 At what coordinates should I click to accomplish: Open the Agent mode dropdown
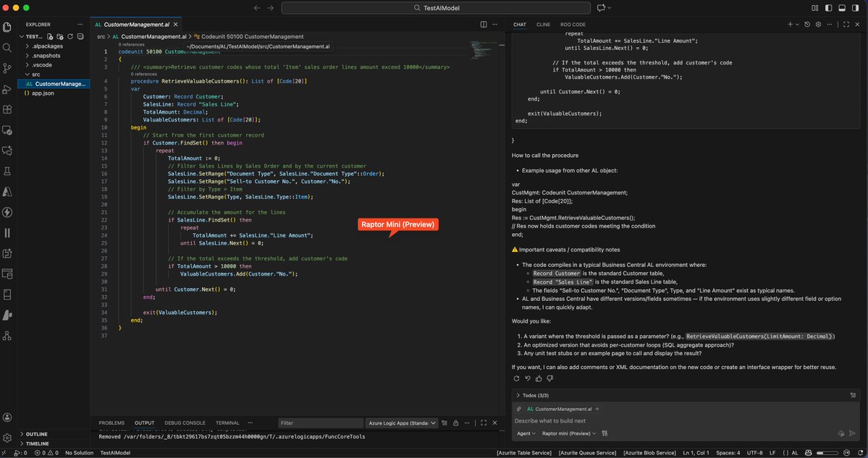(526, 433)
